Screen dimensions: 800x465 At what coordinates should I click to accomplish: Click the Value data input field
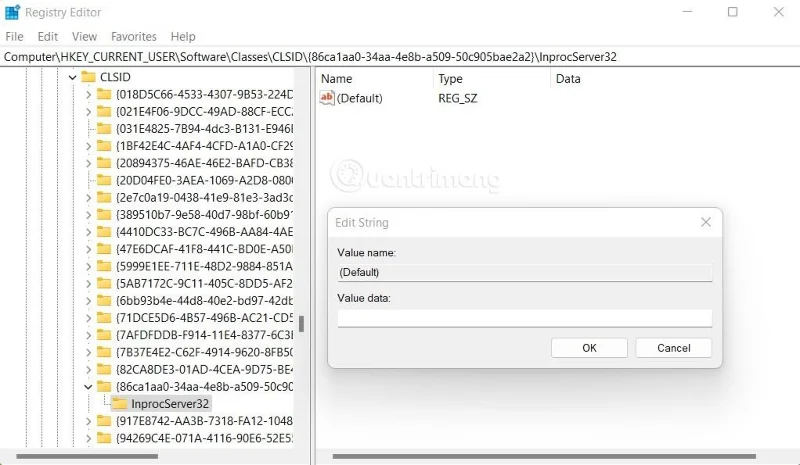(524, 318)
